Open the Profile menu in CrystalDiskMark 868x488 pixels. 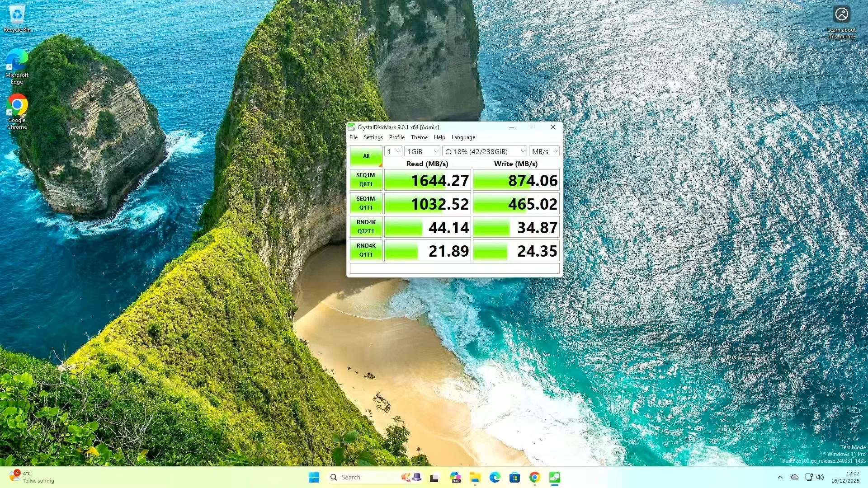click(x=396, y=137)
